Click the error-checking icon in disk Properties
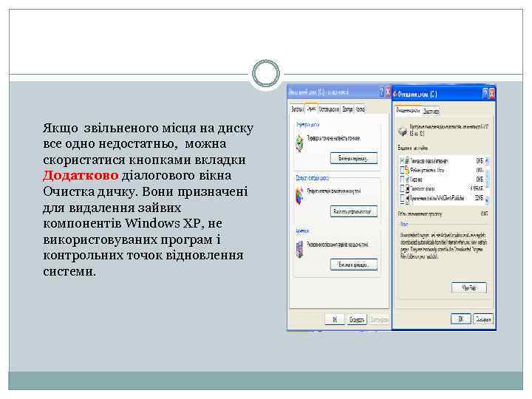The width and height of the screenshot is (532, 399). tap(299, 143)
